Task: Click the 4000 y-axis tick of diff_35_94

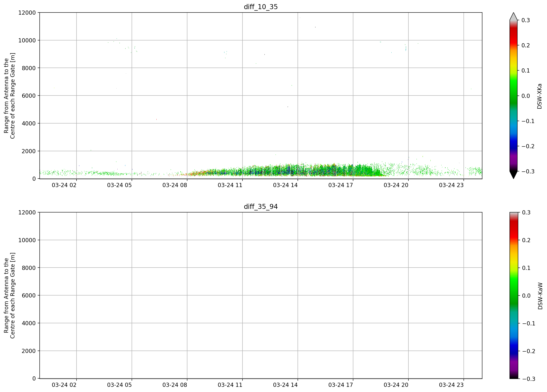Action: pyautogui.click(x=29, y=323)
